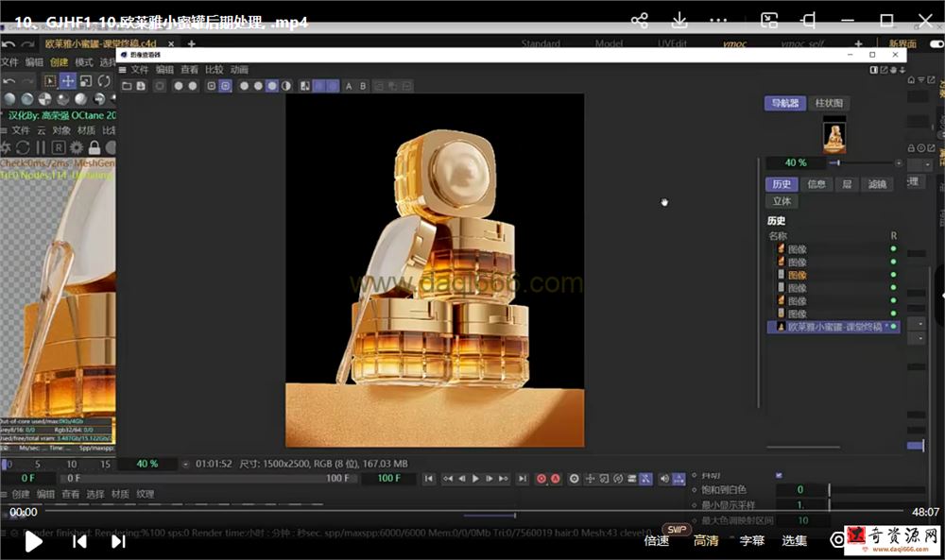Click the save image icon in Picture Viewer
The height and width of the screenshot is (560, 945).
[x=141, y=86]
